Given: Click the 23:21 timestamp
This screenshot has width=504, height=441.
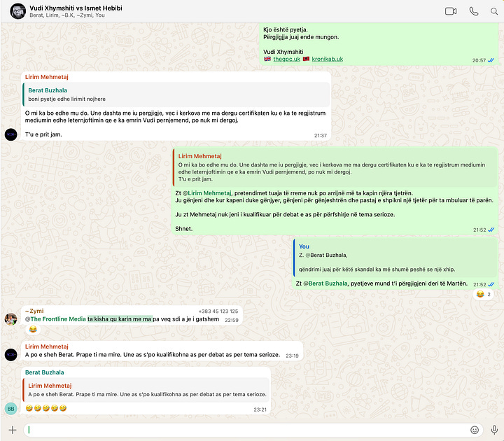Looking at the screenshot, I should pyautogui.click(x=260, y=409).
